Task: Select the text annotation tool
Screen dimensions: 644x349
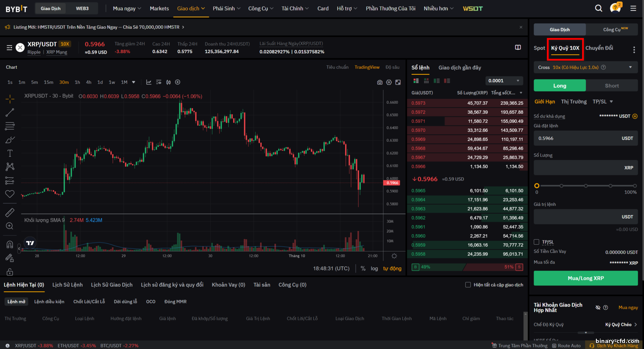Action: [x=10, y=153]
